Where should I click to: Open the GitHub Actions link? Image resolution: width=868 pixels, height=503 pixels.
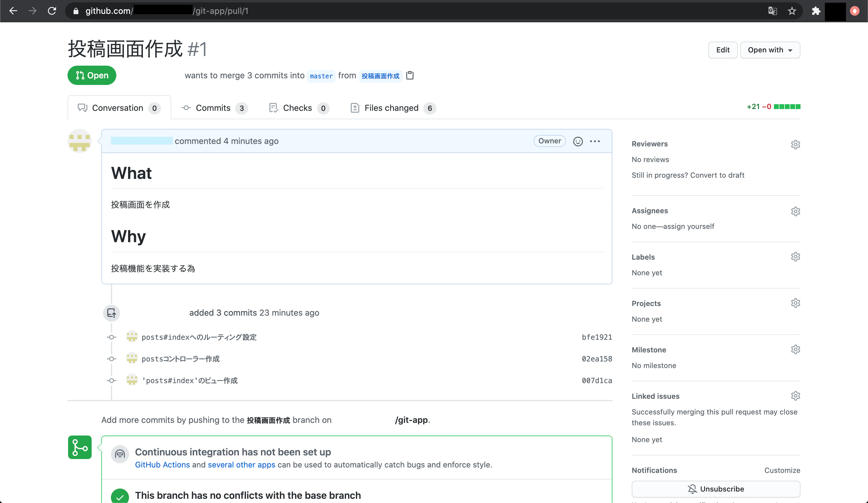162,465
